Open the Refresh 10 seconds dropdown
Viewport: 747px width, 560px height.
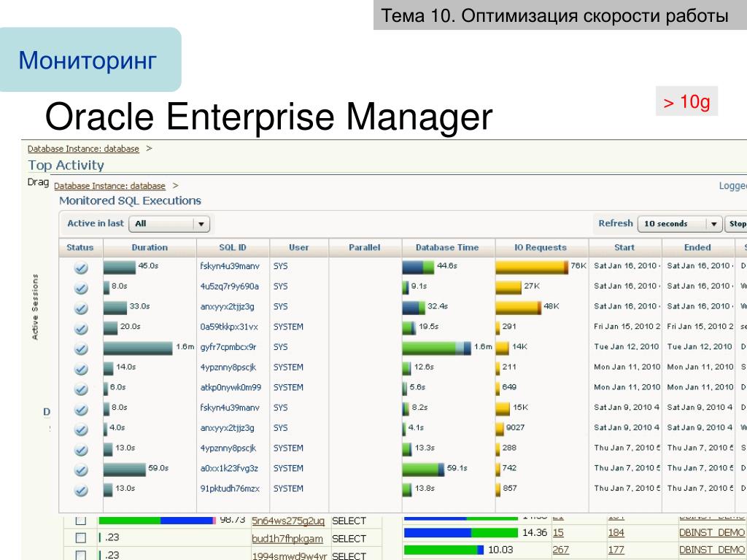(680, 224)
